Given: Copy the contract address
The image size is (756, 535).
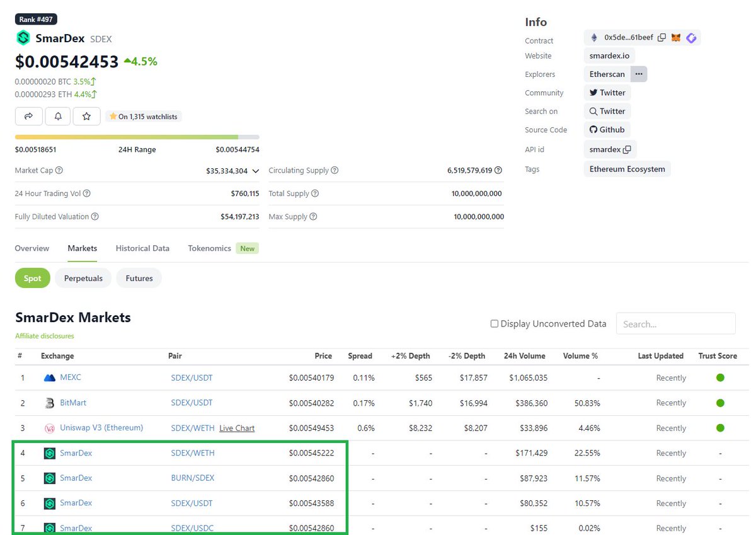Looking at the screenshot, I should click(661, 37).
